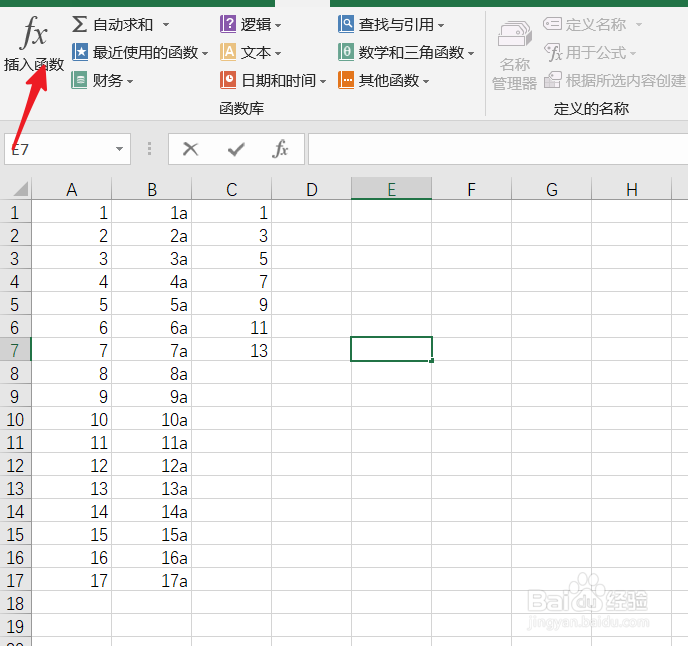
Task: Click the Logical (逻辑) functions icon
Action: pos(228,24)
